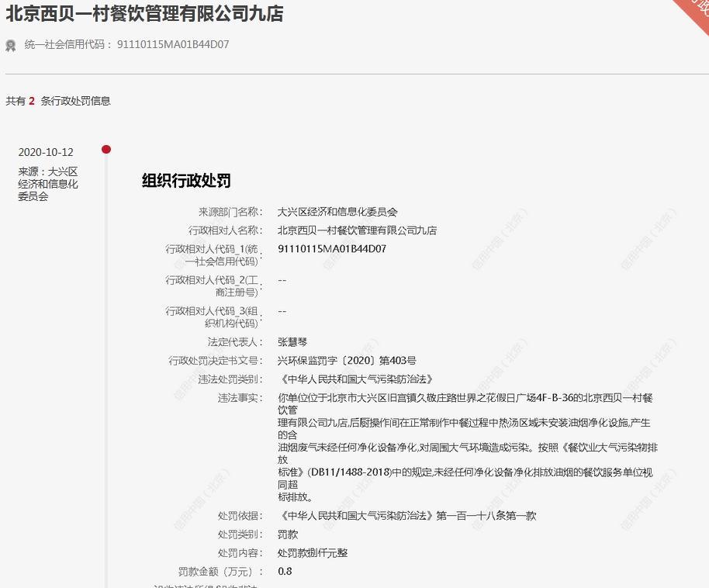Click the 行政相对人名称 value 北京西贝一村餐饮管理有限公司九店
This screenshot has height=588, width=709.
(357, 230)
